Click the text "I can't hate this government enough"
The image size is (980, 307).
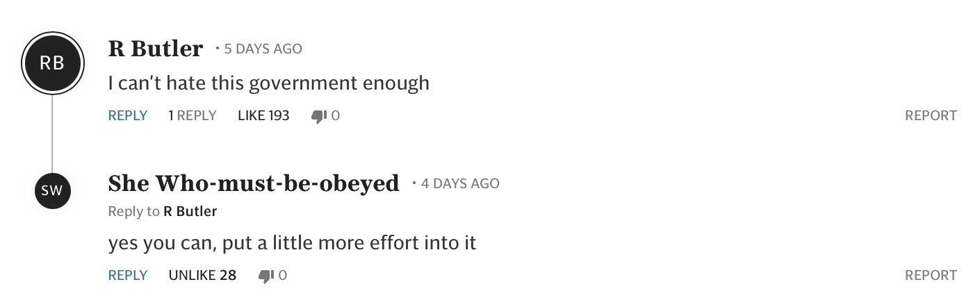tap(269, 83)
